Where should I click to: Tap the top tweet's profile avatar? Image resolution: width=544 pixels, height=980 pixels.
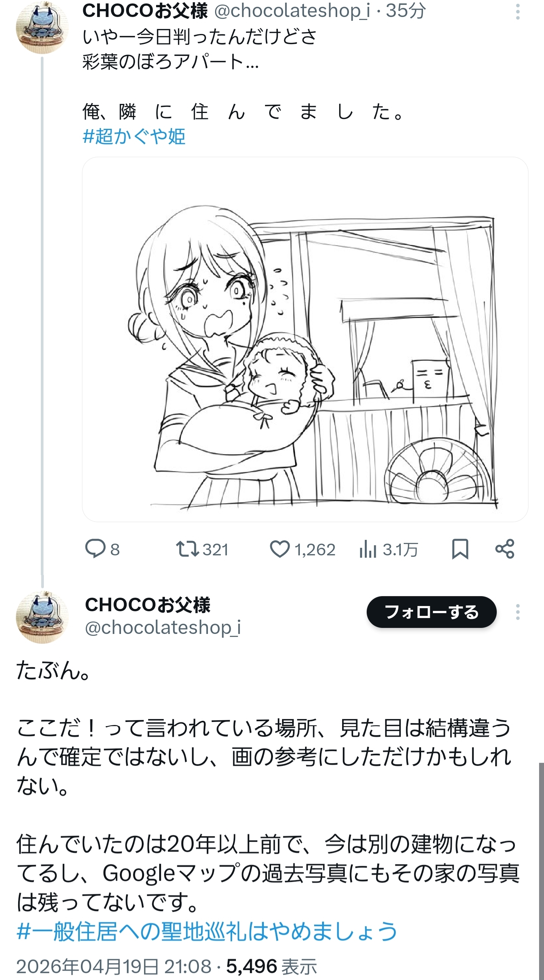point(42,28)
